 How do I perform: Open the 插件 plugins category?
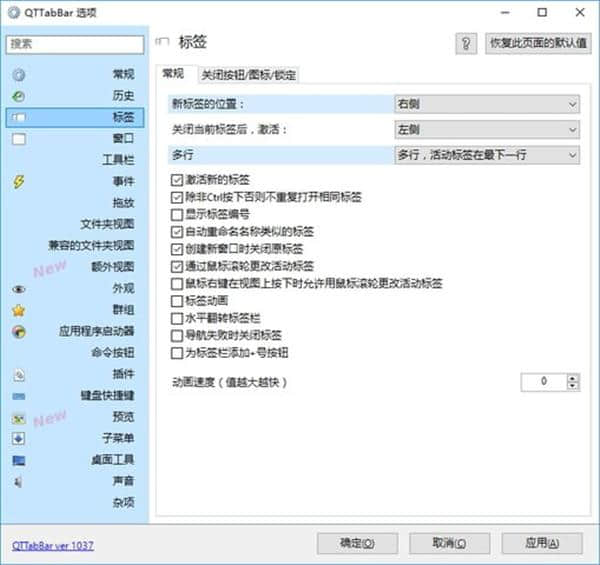click(75, 374)
